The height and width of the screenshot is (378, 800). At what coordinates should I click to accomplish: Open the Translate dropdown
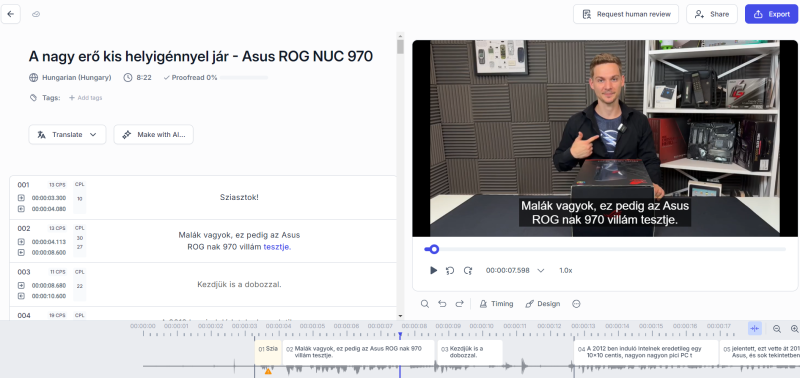[x=67, y=135]
